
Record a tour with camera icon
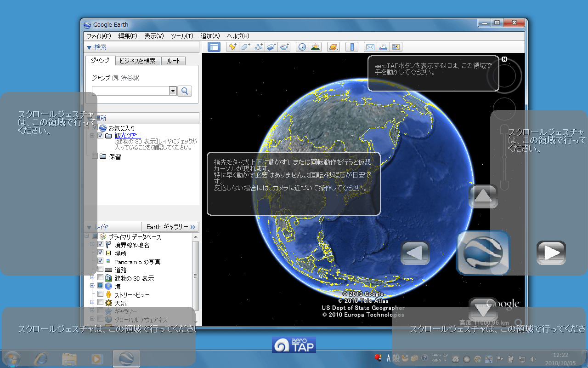pos(284,46)
